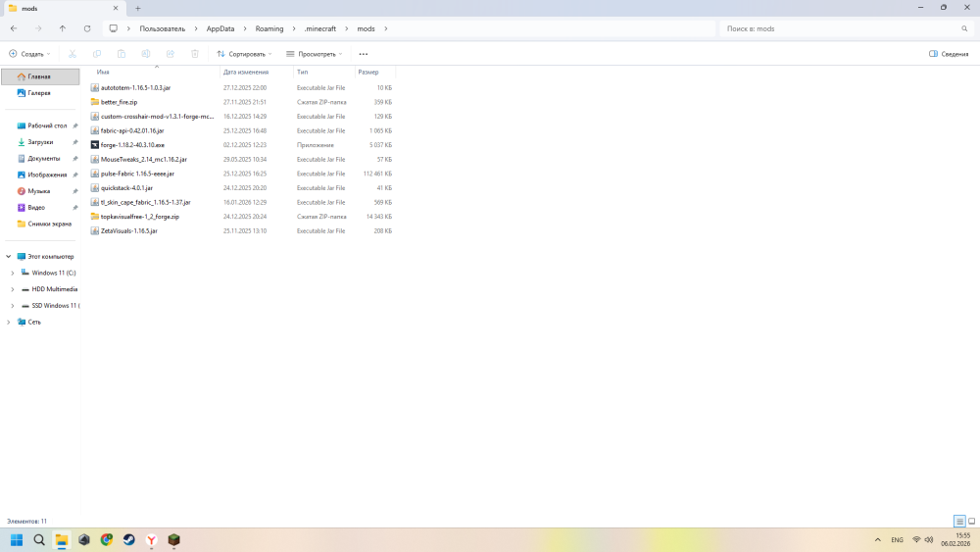Screen dimensions: 980x552
Task: Open the Создать new item dropdown
Action: (x=29, y=54)
